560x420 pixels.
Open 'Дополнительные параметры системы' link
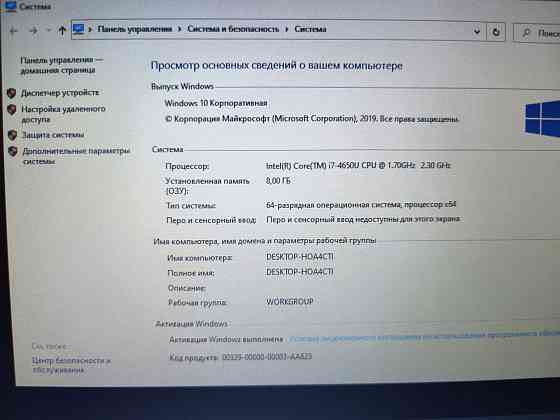click(x=76, y=156)
